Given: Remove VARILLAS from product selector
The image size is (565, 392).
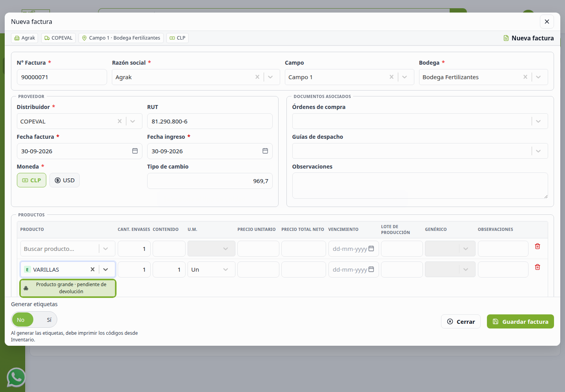Looking at the screenshot, I should coord(93,269).
